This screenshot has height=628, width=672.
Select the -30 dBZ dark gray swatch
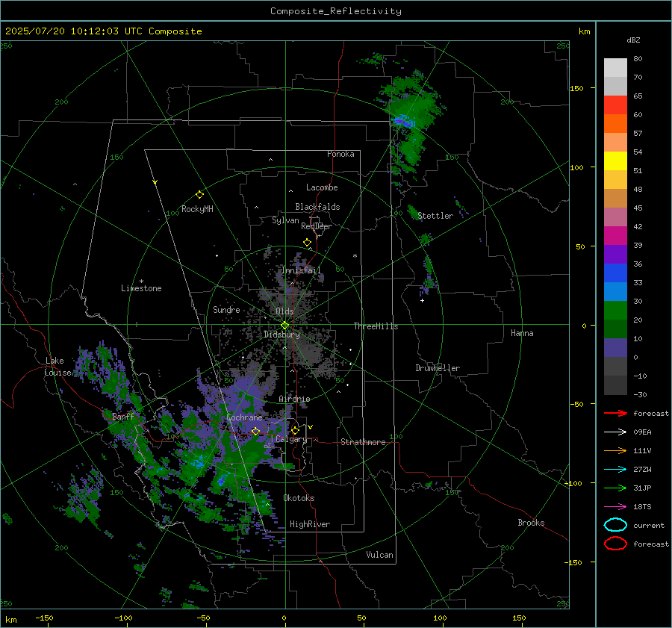pos(615,385)
